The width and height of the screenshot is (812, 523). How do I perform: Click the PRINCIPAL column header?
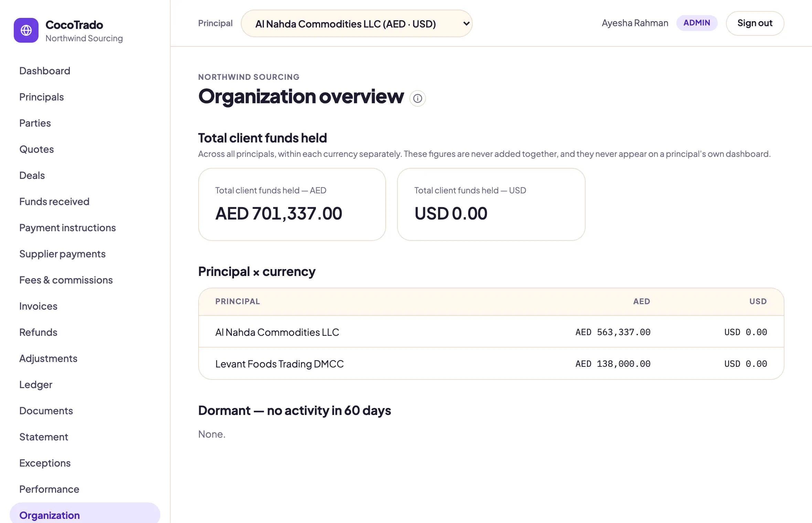click(237, 301)
